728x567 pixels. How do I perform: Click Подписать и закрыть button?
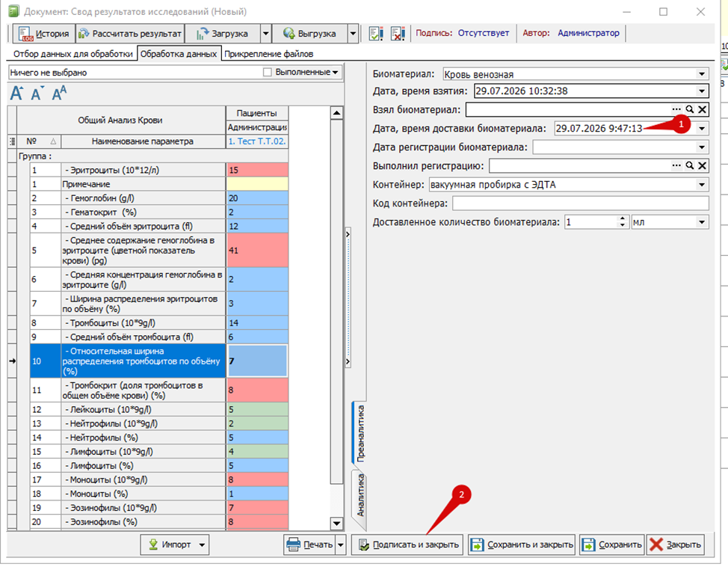point(409,545)
